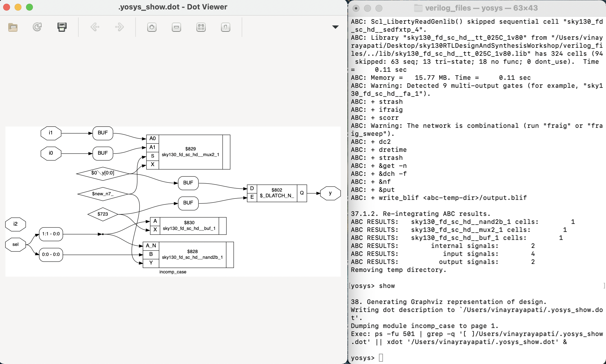
Task: Reload the current graph
Action: [37, 27]
